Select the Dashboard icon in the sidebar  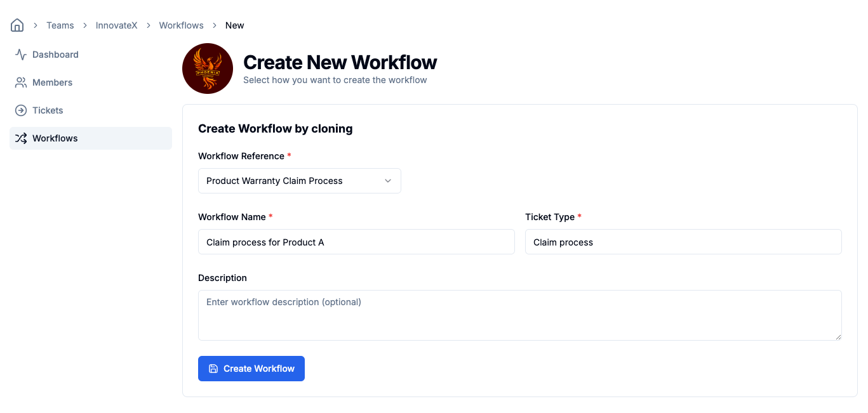pos(20,54)
